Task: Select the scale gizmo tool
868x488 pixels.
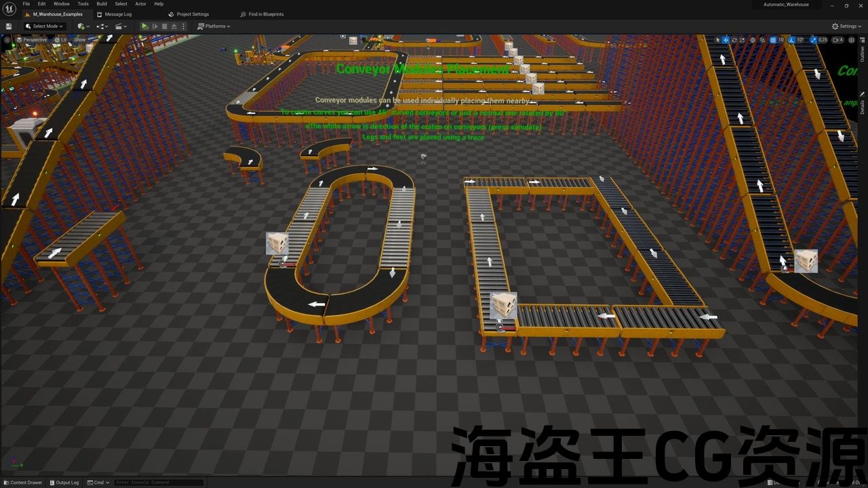Action: tap(742, 40)
